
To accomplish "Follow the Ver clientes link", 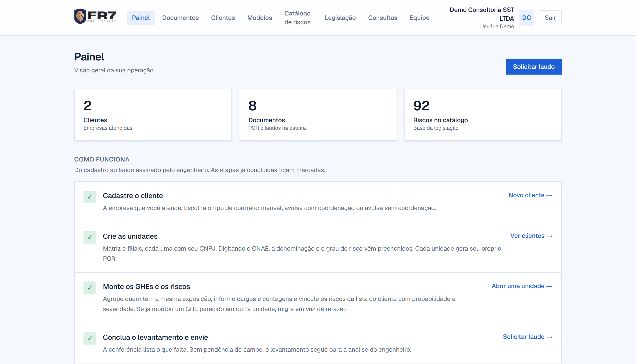I will (531, 236).
